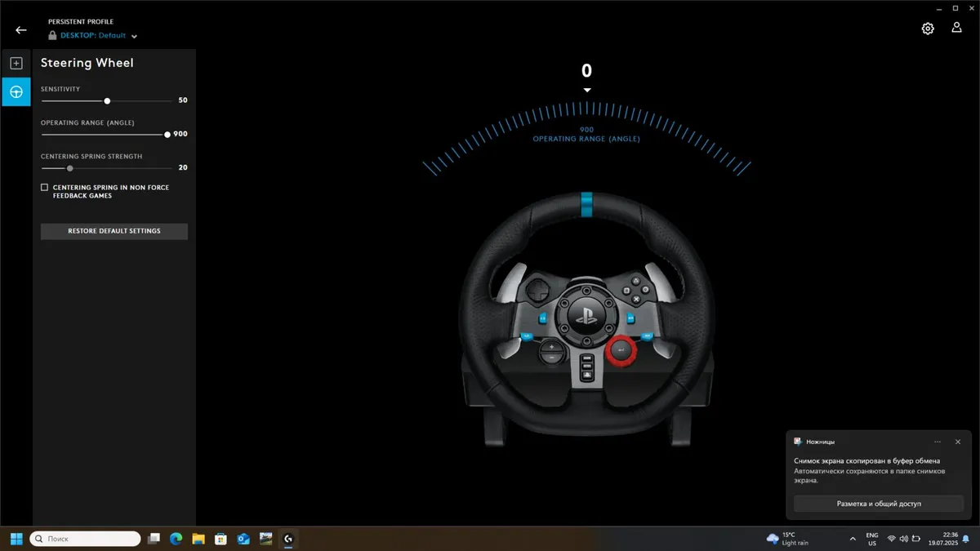The height and width of the screenshot is (551, 980).
Task: Open the photo app icon in taskbar
Action: [265, 539]
